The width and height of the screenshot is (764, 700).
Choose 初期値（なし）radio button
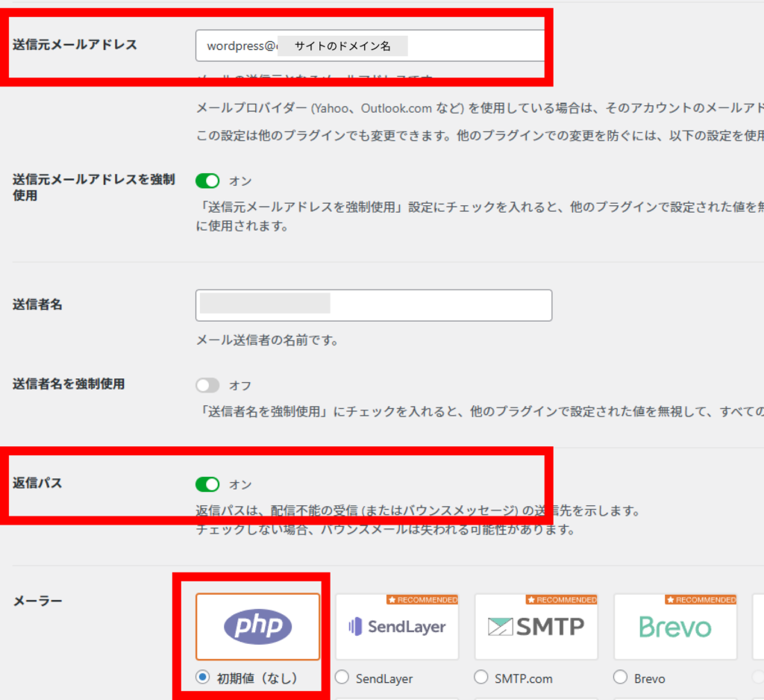click(x=203, y=677)
